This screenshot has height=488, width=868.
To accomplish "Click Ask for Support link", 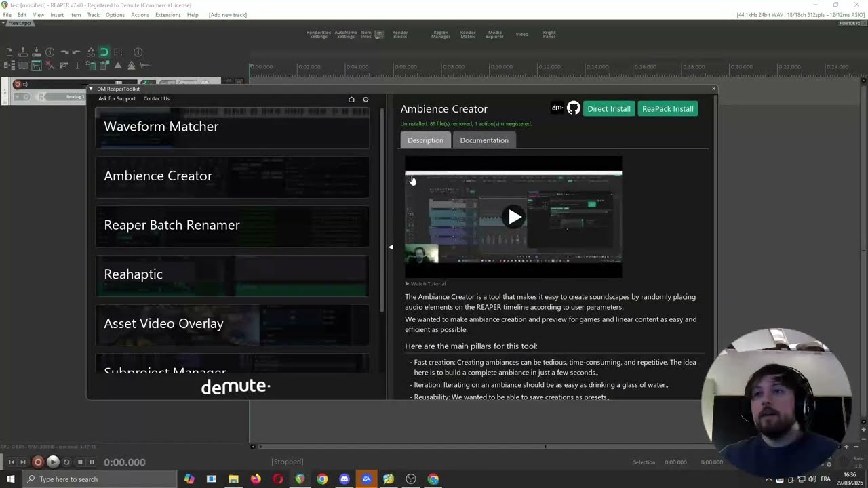I will (117, 99).
